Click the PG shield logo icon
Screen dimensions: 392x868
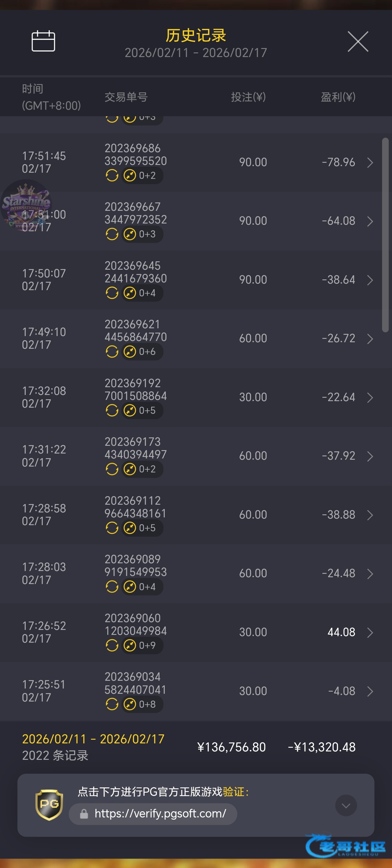(x=49, y=805)
